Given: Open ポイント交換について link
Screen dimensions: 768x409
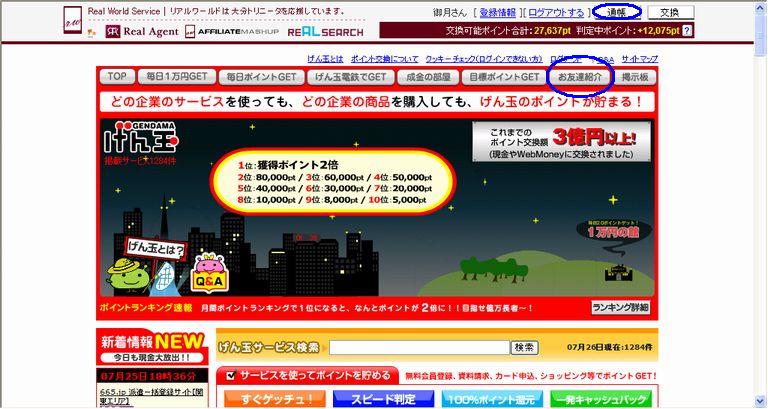Looking at the screenshot, I should (384, 59).
